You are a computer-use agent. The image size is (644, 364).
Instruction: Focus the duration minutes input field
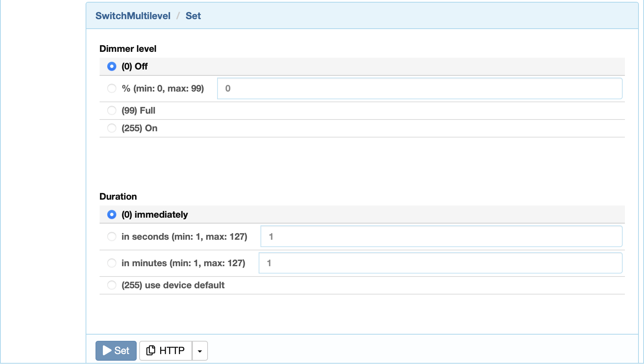440,263
